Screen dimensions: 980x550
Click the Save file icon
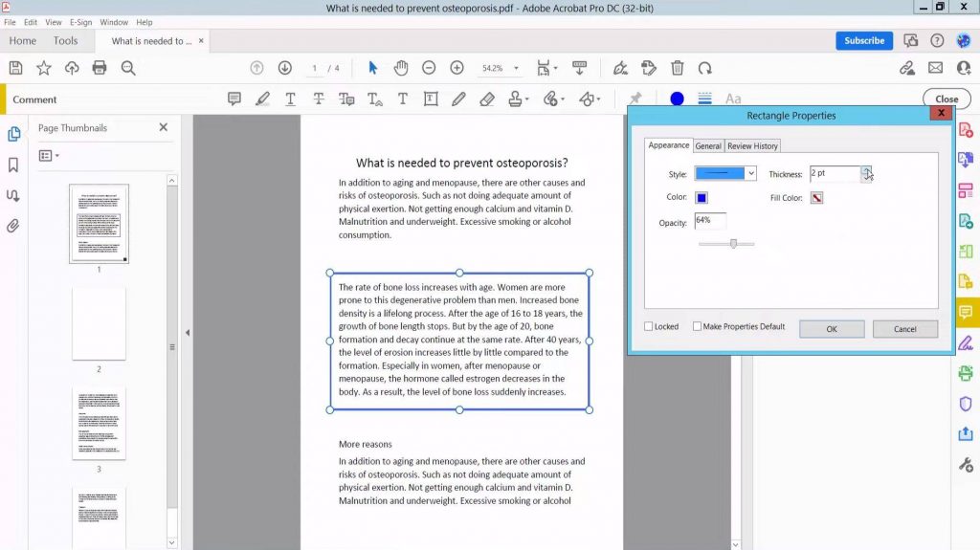(x=15, y=68)
